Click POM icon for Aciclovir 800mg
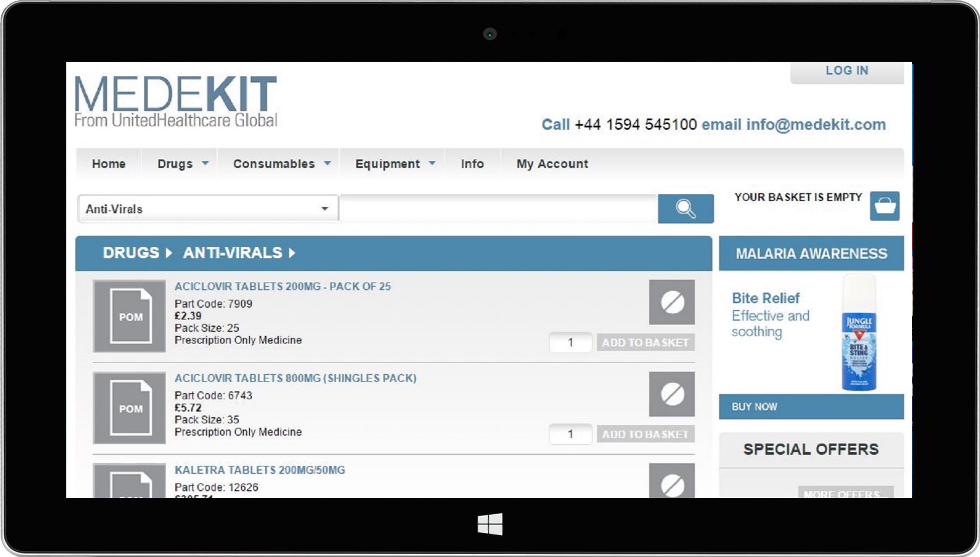Viewport: 980px width, 557px height. coord(130,408)
